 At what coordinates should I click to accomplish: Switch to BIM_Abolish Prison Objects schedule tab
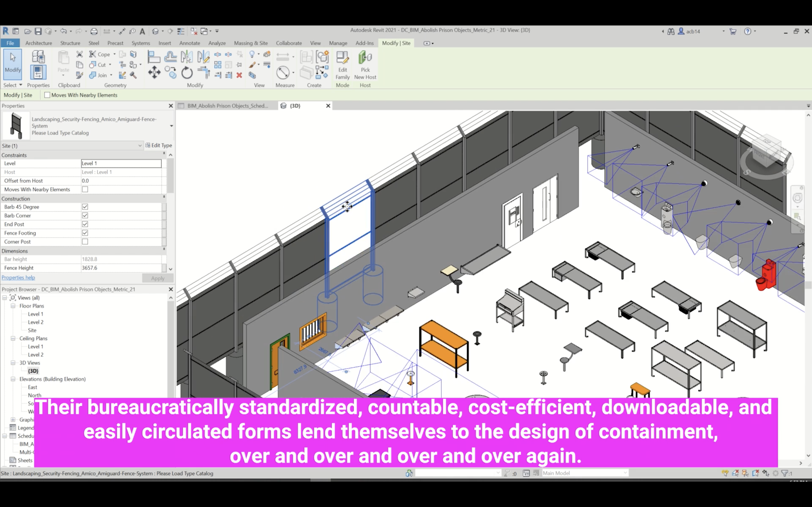(227, 106)
